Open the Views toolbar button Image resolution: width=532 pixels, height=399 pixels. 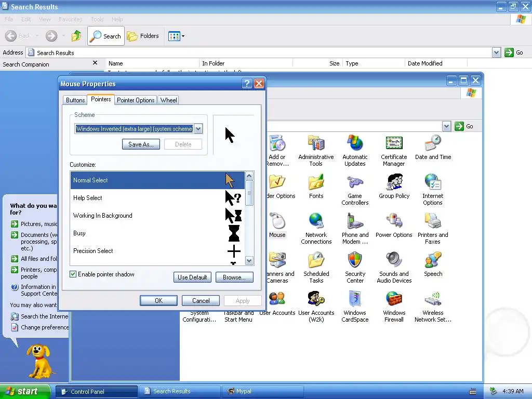[x=177, y=36]
